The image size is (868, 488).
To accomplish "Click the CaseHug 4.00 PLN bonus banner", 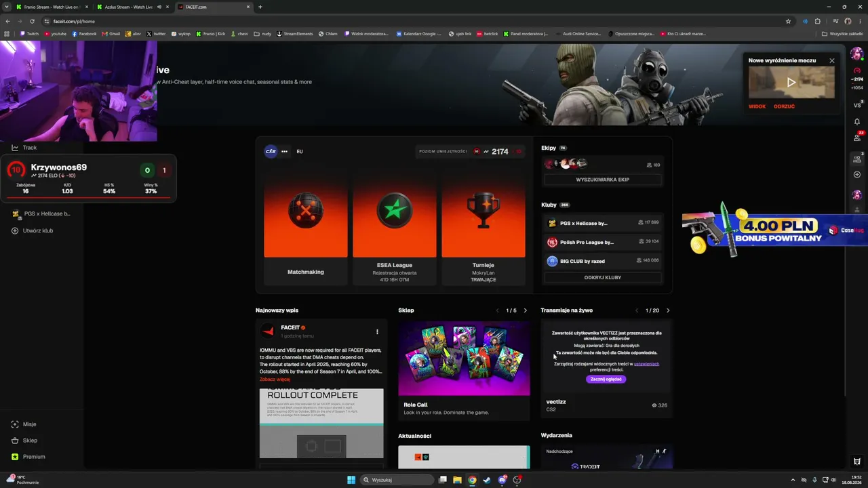I will 774,230.
